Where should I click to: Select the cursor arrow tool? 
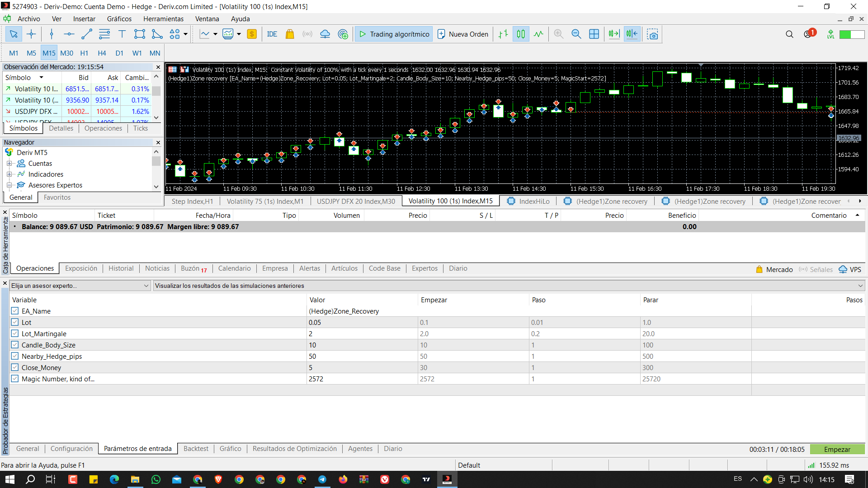pos(14,34)
